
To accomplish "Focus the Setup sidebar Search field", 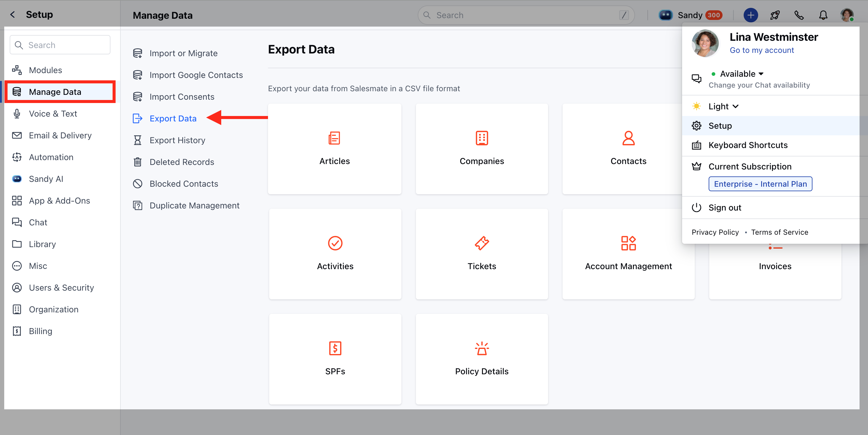I will [x=60, y=45].
